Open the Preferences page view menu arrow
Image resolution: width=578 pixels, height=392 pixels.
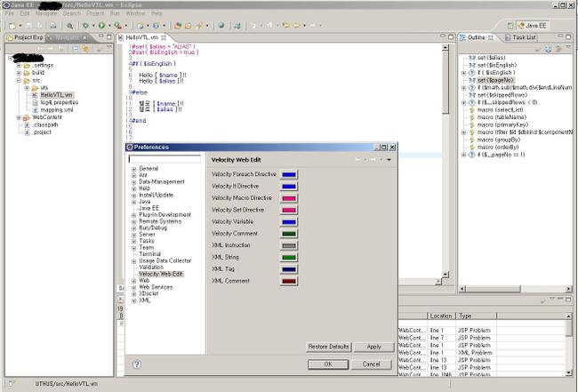pyautogui.click(x=389, y=160)
